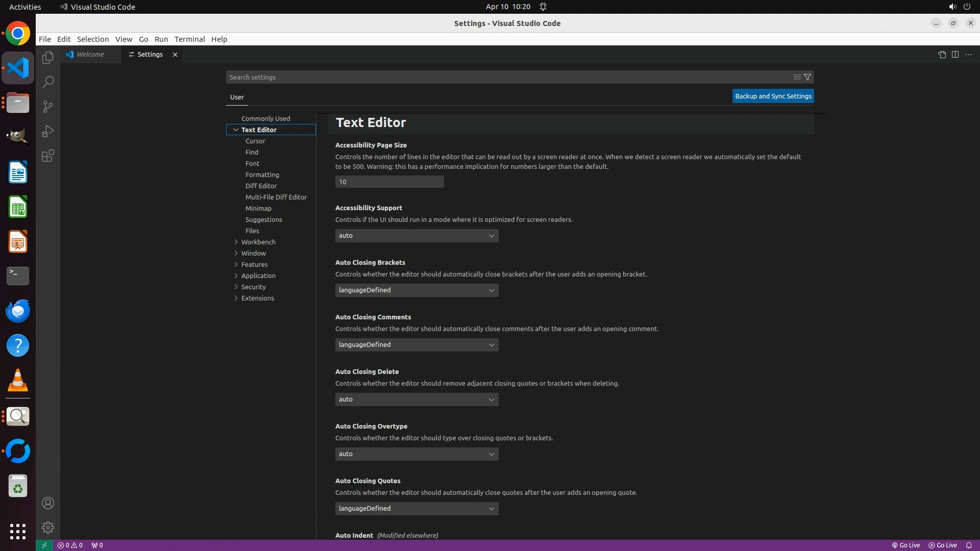The height and width of the screenshot is (551, 980).
Task: Click the filter settings funnel icon
Action: pos(807,77)
